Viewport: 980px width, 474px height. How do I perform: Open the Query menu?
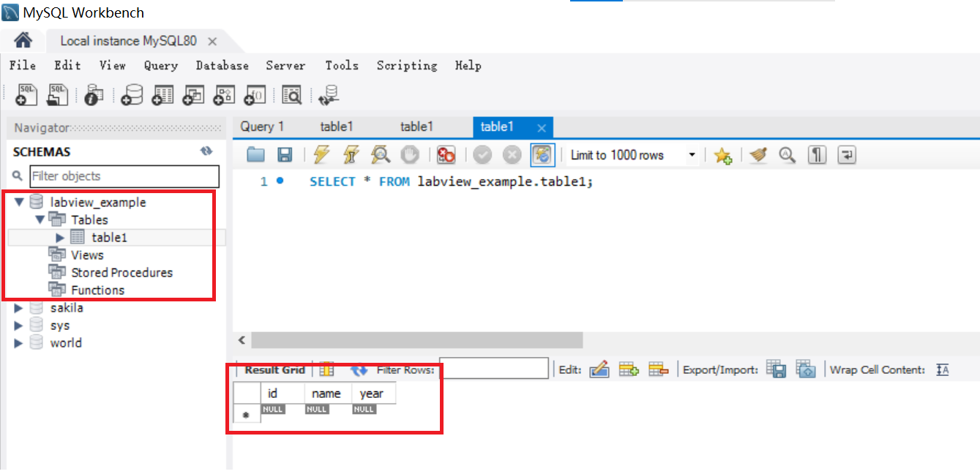pos(161,65)
